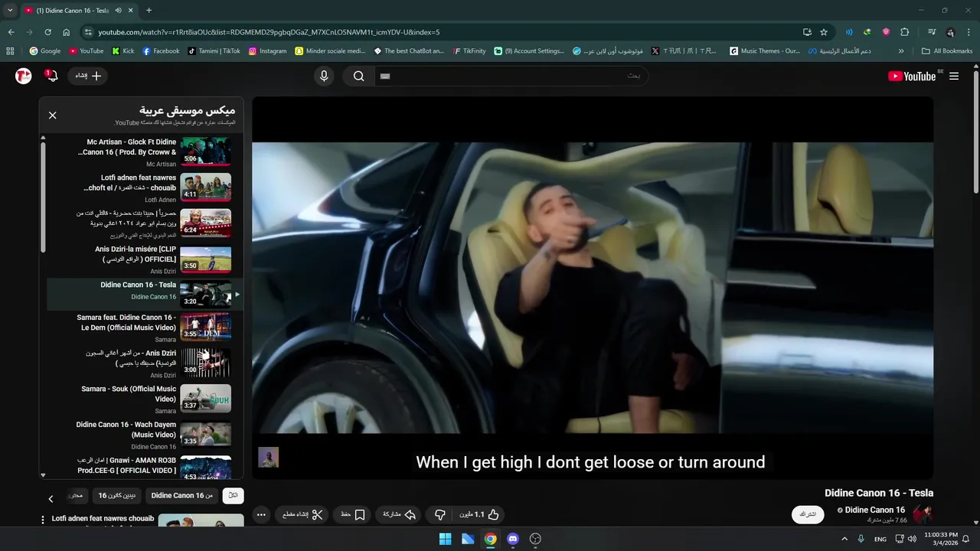Image resolution: width=980 pixels, height=551 pixels.
Task: Select the 'ديدين كانون 16' filter chip
Action: pos(116,496)
